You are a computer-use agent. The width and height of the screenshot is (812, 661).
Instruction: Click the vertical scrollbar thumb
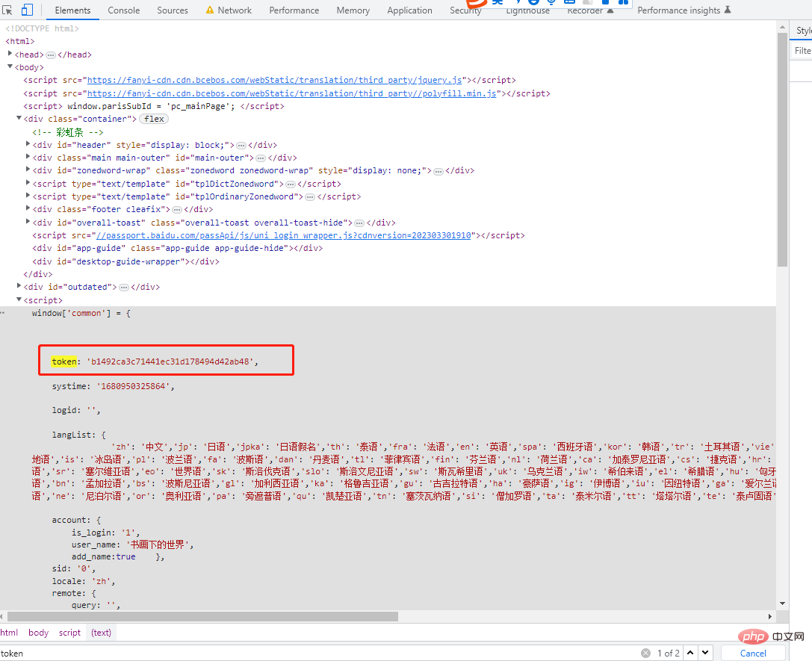(782, 150)
